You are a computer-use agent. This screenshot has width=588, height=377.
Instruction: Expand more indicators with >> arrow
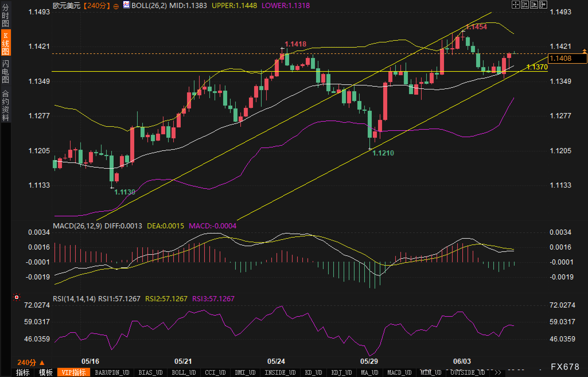(x=498, y=372)
